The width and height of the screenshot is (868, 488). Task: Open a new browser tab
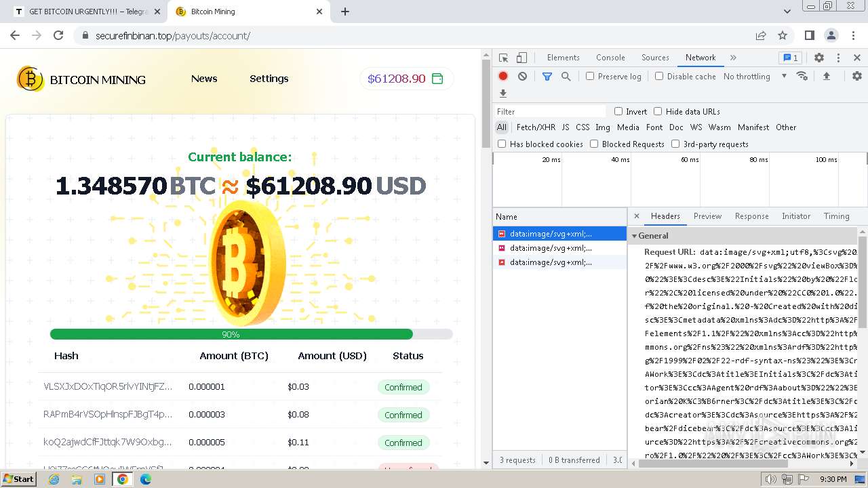(x=345, y=12)
